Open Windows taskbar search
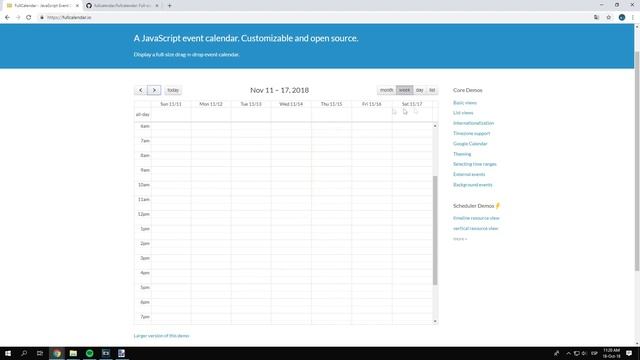Viewport: 640px width, 360px height. tap(24, 353)
